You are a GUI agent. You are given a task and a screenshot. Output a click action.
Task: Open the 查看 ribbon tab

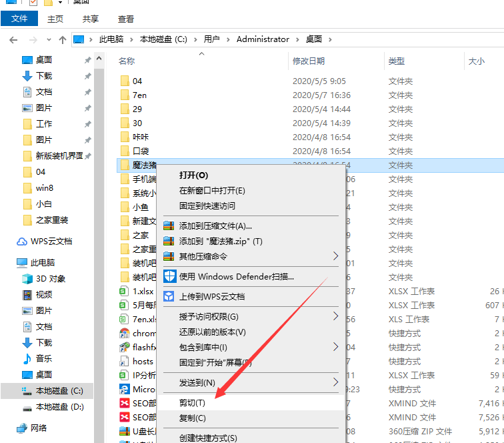[x=126, y=19]
